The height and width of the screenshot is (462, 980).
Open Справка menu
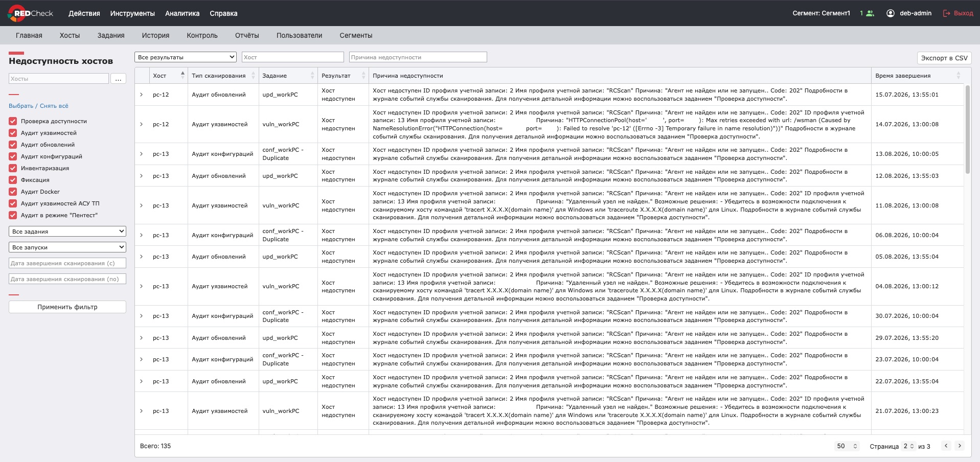(223, 13)
